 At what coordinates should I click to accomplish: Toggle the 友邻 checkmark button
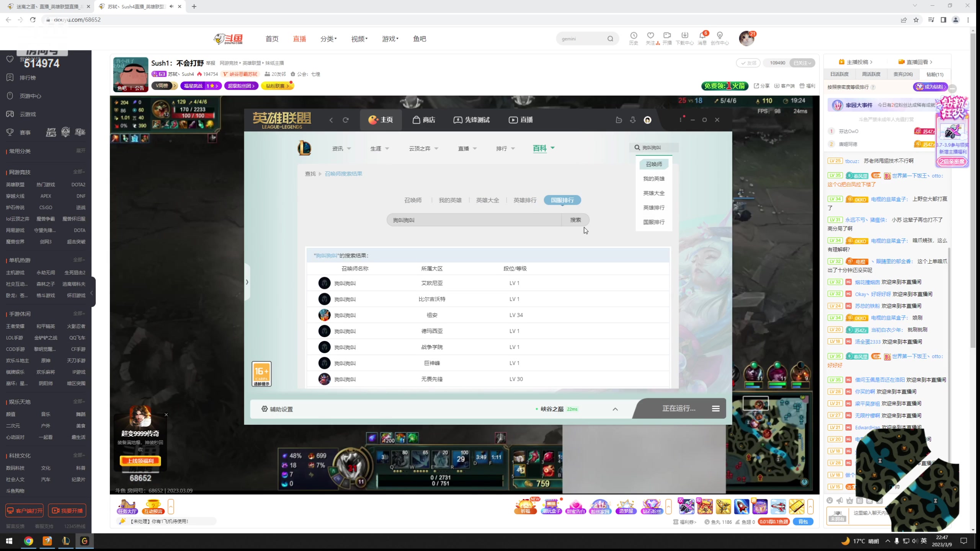point(748,63)
